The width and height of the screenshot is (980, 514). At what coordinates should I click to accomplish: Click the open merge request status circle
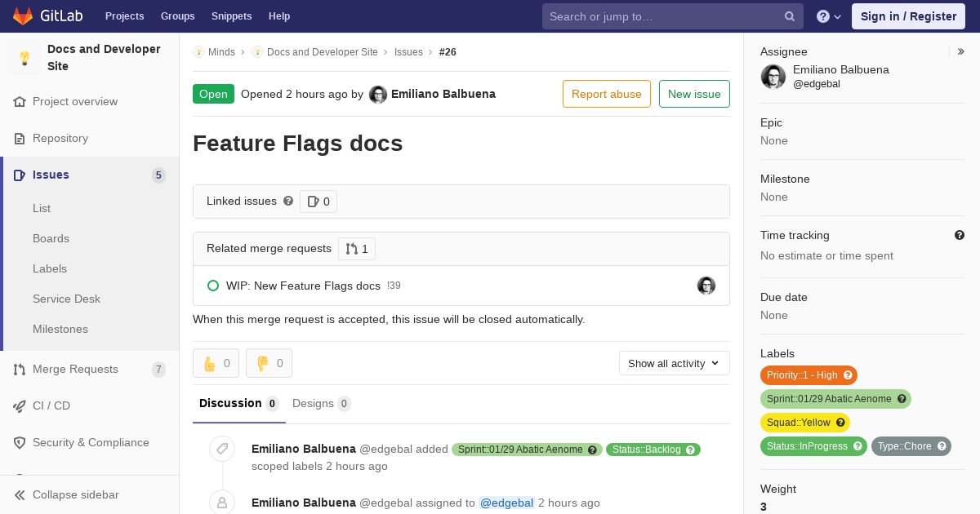213,286
